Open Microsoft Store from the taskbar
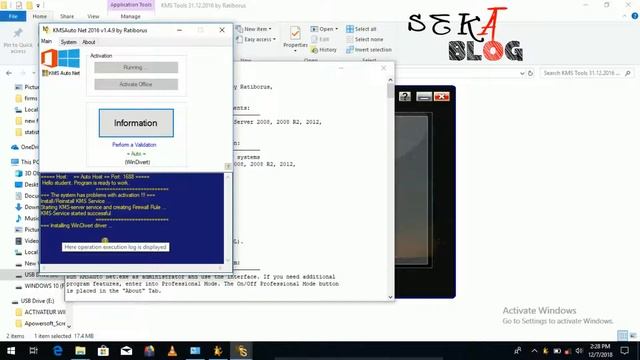This screenshot has height=360, width=640. click(103, 351)
